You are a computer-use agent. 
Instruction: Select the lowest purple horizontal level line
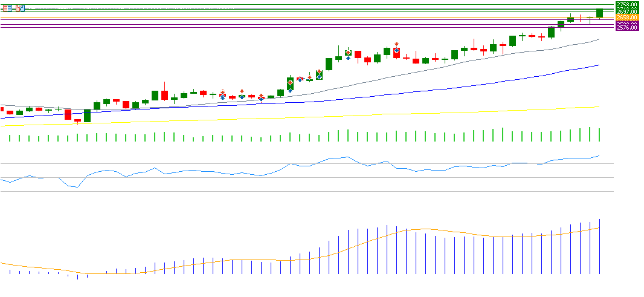[x=302, y=28]
